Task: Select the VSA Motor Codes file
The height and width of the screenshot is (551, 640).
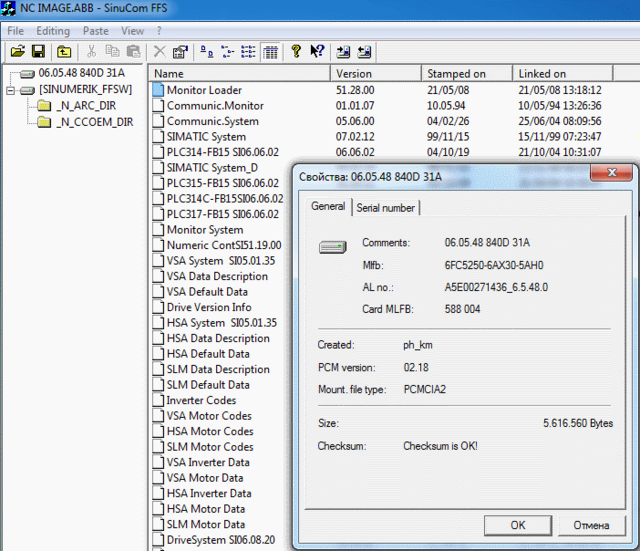Action: (x=209, y=416)
